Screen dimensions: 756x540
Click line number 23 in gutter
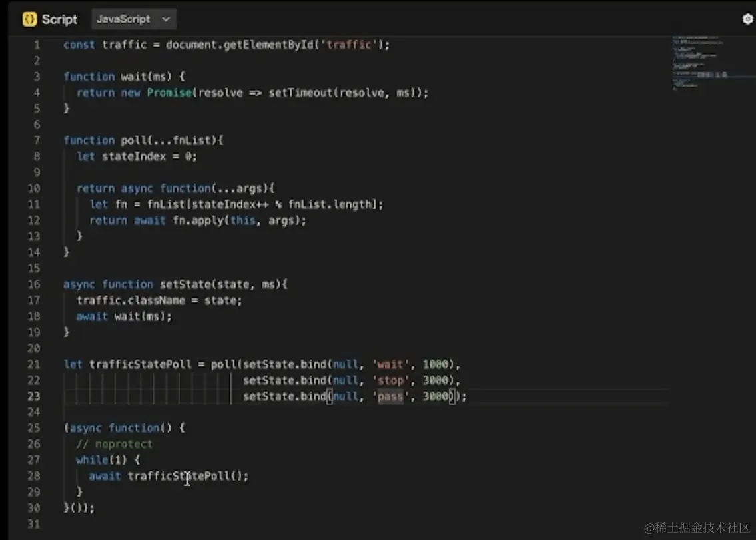(34, 396)
